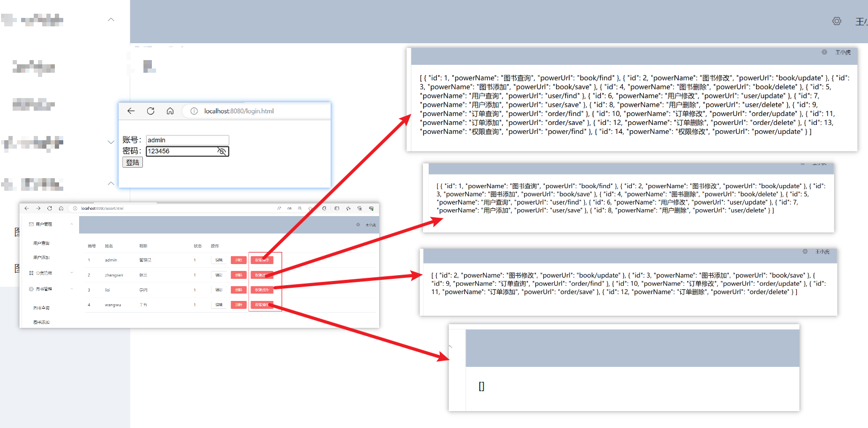This screenshot has width=868, height=428.
Task: View site info icon beside localhost:8080/login.html
Action: pyautogui.click(x=194, y=111)
